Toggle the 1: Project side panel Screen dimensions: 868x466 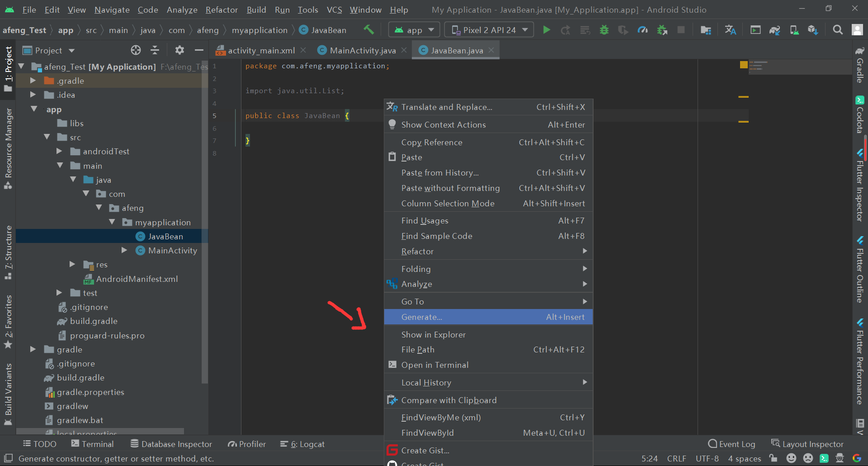(8, 68)
